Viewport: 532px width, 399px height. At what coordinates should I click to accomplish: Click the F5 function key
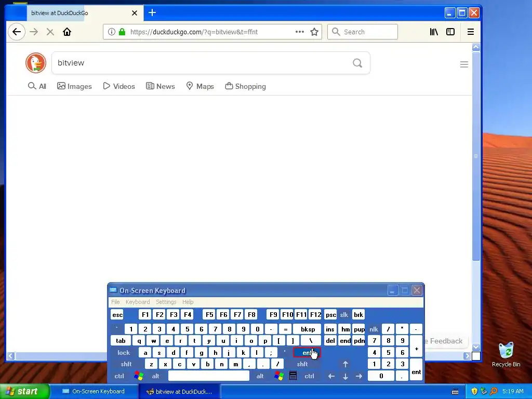tap(209, 315)
